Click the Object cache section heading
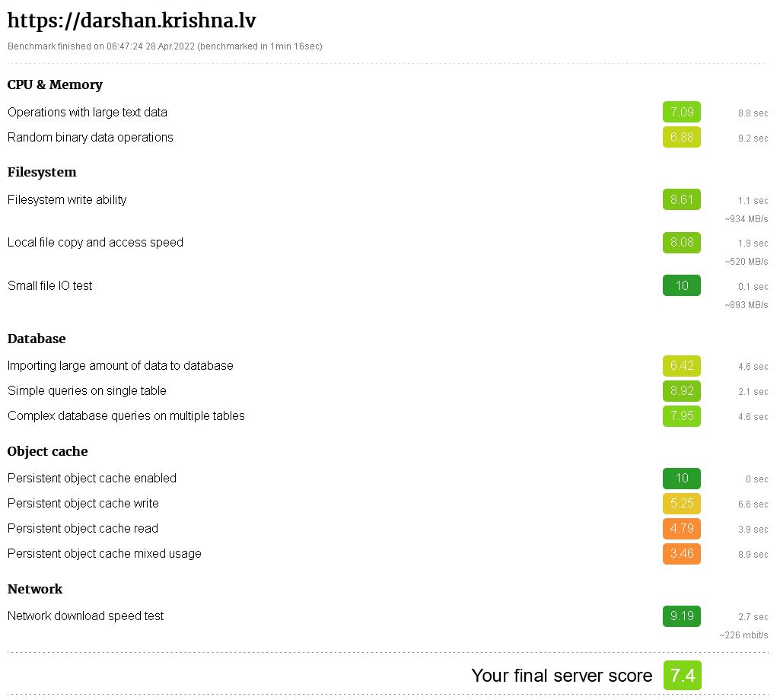 (48, 451)
